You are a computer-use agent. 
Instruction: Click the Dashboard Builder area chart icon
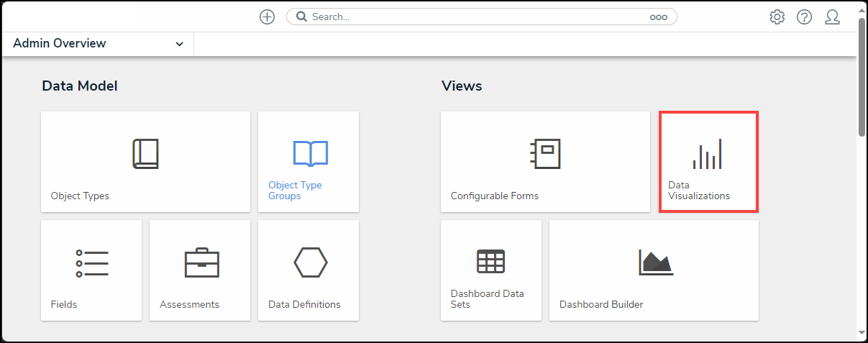pos(655,262)
